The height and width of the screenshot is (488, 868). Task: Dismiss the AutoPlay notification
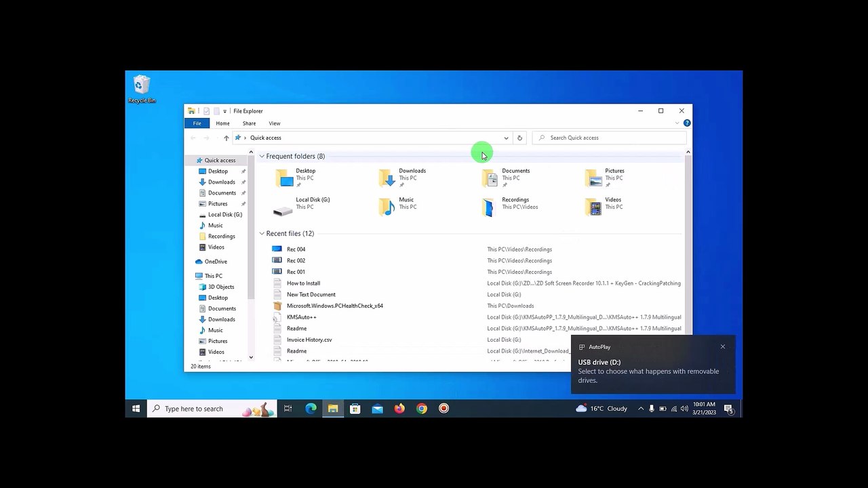point(723,347)
